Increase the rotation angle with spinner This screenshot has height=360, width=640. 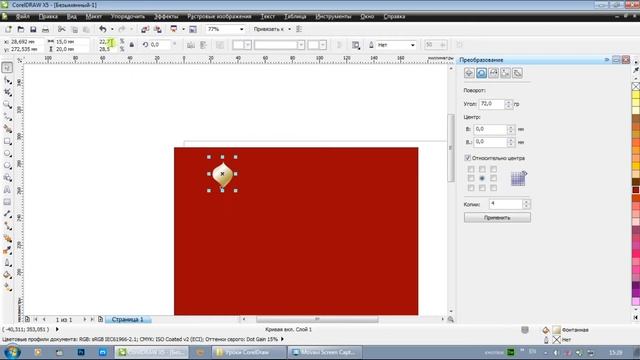tap(508, 102)
